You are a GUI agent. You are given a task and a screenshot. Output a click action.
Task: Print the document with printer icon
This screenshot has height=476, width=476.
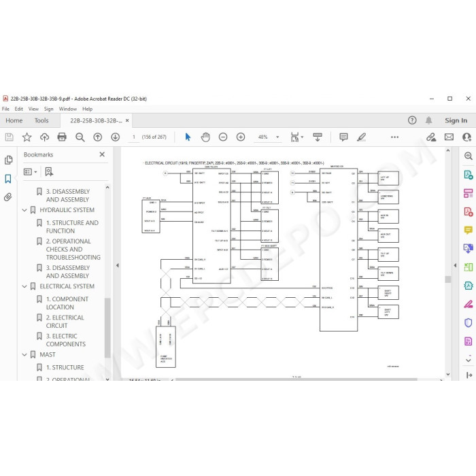pyautogui.click(x=62, y=137)
